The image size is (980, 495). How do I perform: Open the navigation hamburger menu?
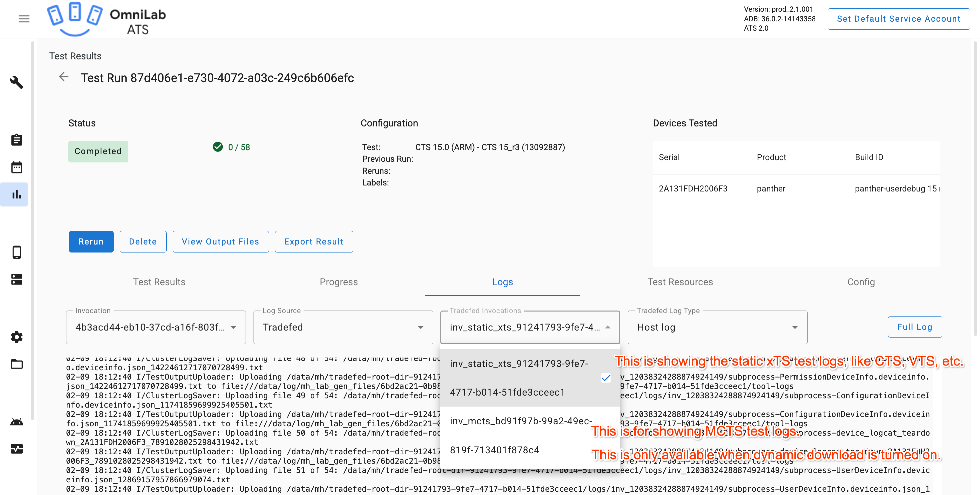point(24,19)
